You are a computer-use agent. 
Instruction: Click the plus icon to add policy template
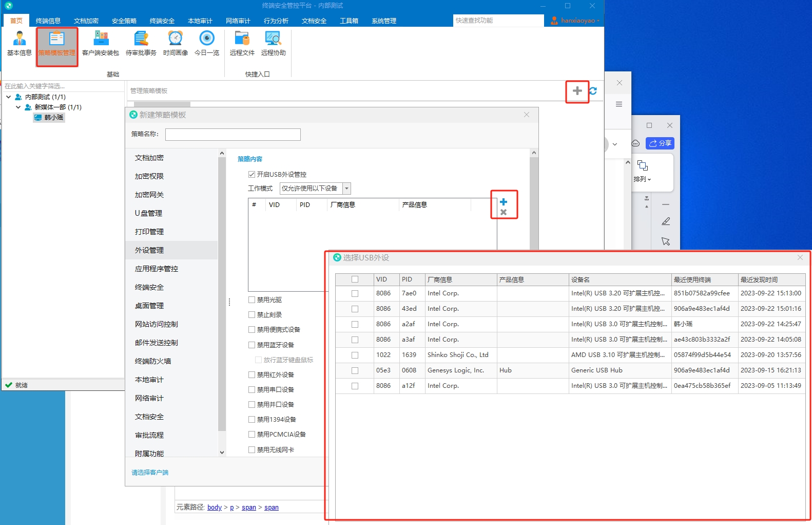[x=577, y=91]
